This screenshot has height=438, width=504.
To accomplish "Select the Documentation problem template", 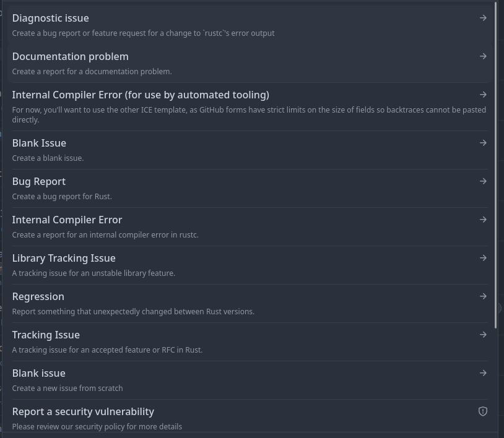I will (71, 56).
